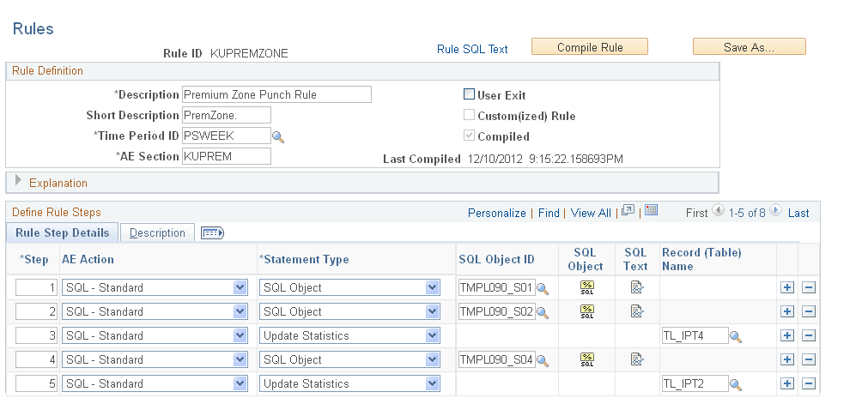The height and width of the screenshot is (404, 868).
Task: Add row after step 1
Action: (786, 287)
